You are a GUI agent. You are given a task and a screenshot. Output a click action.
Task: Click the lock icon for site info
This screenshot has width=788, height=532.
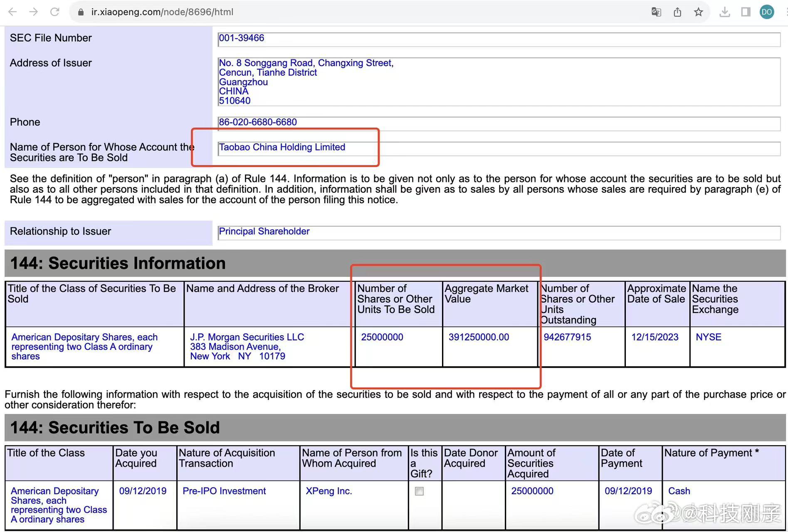(x=81, y=12)
